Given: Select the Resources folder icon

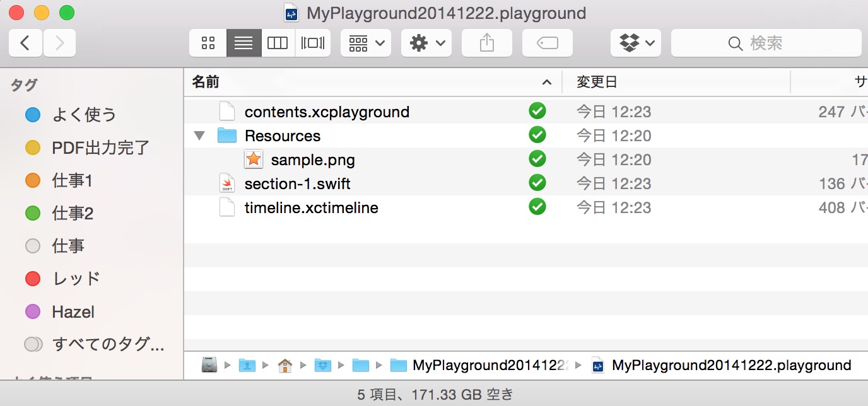Looking at the screenshot, I should (226, 136).
